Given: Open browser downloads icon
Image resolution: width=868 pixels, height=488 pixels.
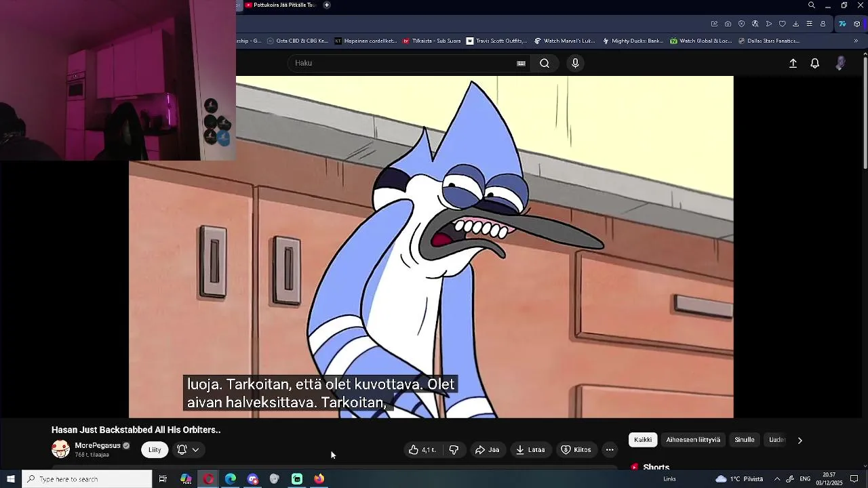Looking at the screenshot, I should click(x=795, y=24).
